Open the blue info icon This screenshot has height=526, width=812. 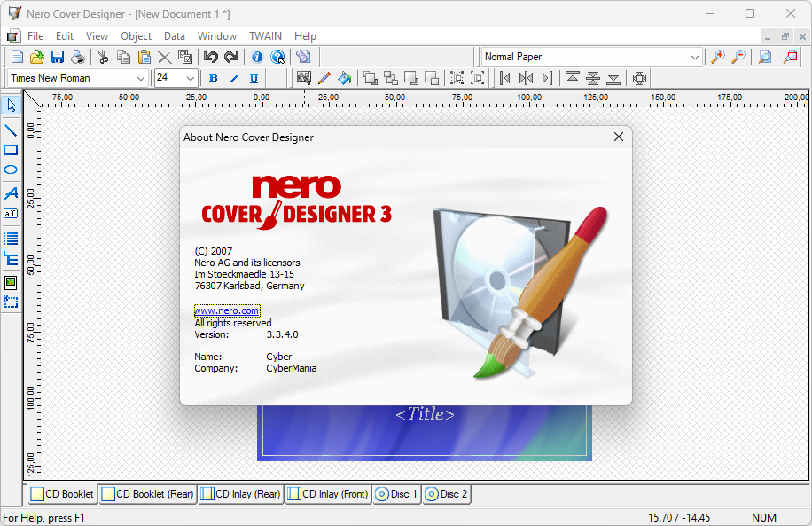(256, 57)
